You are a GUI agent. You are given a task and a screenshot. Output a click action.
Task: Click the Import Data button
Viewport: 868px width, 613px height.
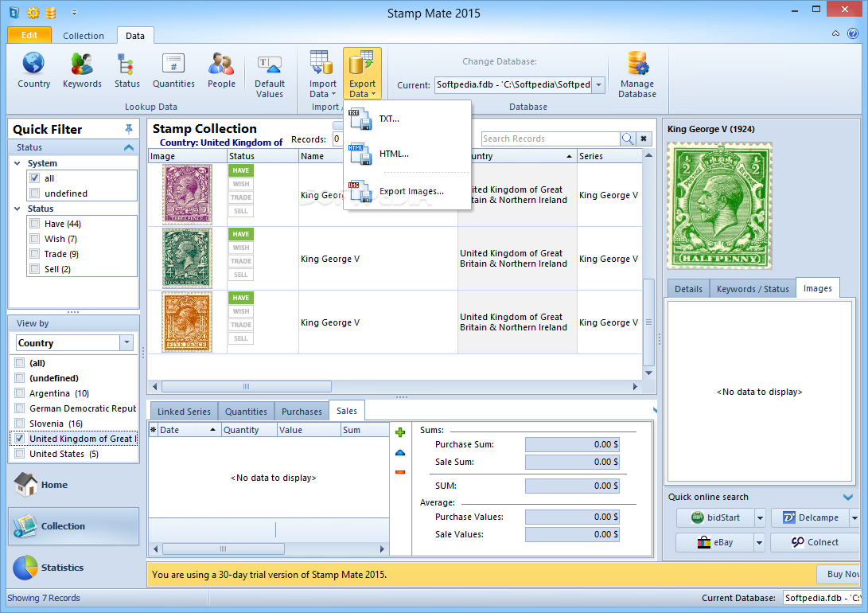click(322, 74)
